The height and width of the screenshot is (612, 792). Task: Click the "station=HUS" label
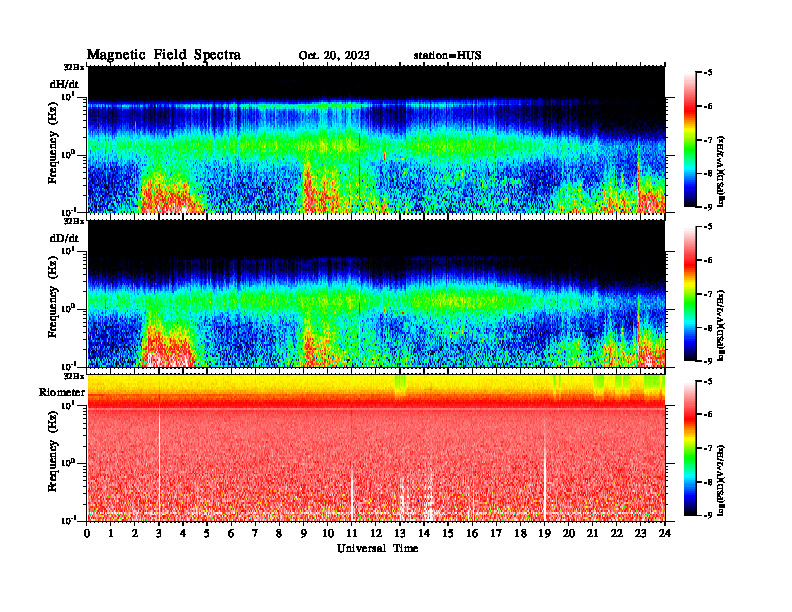point(447,56)
